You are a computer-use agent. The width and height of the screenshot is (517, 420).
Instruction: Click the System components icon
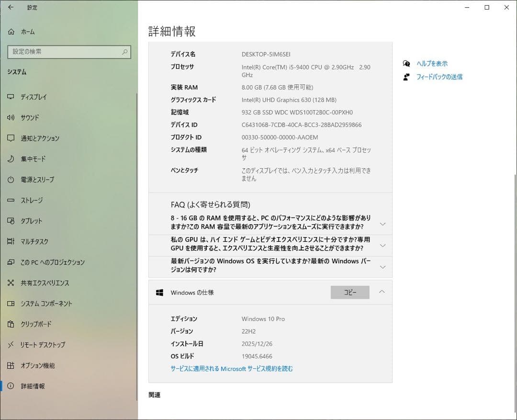(11, 304)
